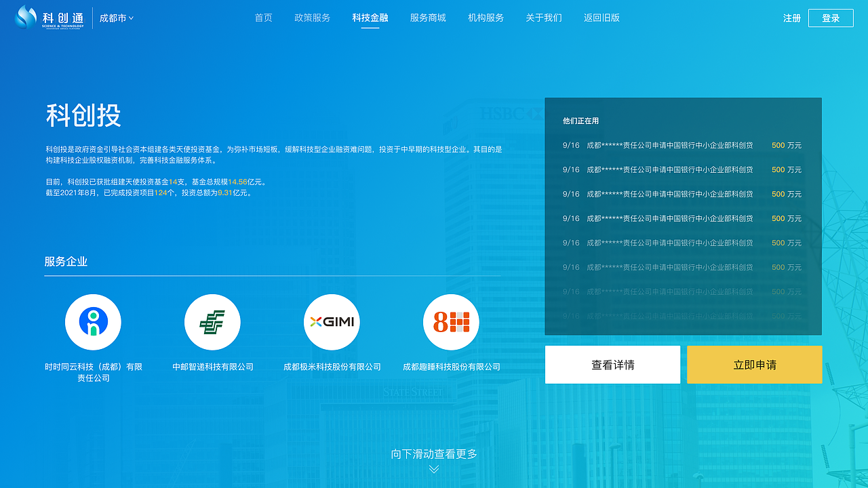Click the 科创通 logo icon
This screenshot has height=488, width=868.
pos(24,17)
